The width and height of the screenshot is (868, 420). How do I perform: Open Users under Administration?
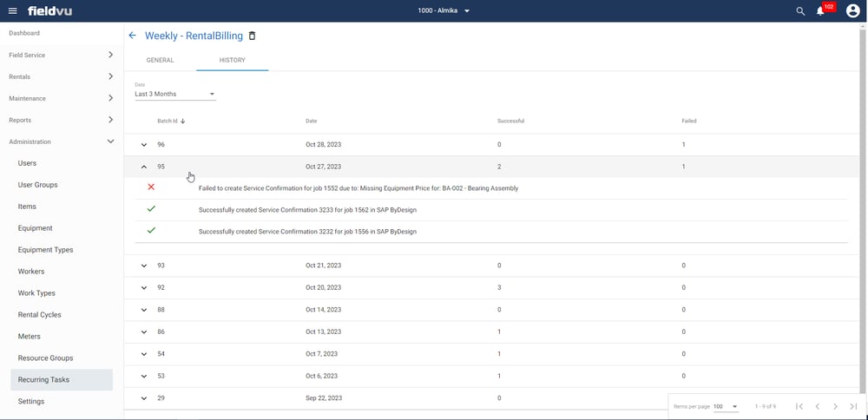(x=27, y=163)
